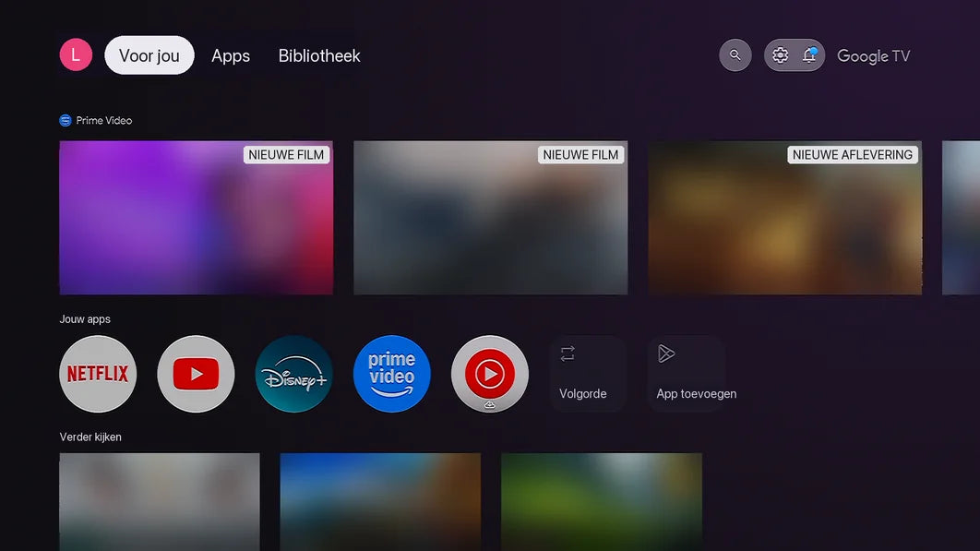Click the Google TV logo text

tap(873, 56)
